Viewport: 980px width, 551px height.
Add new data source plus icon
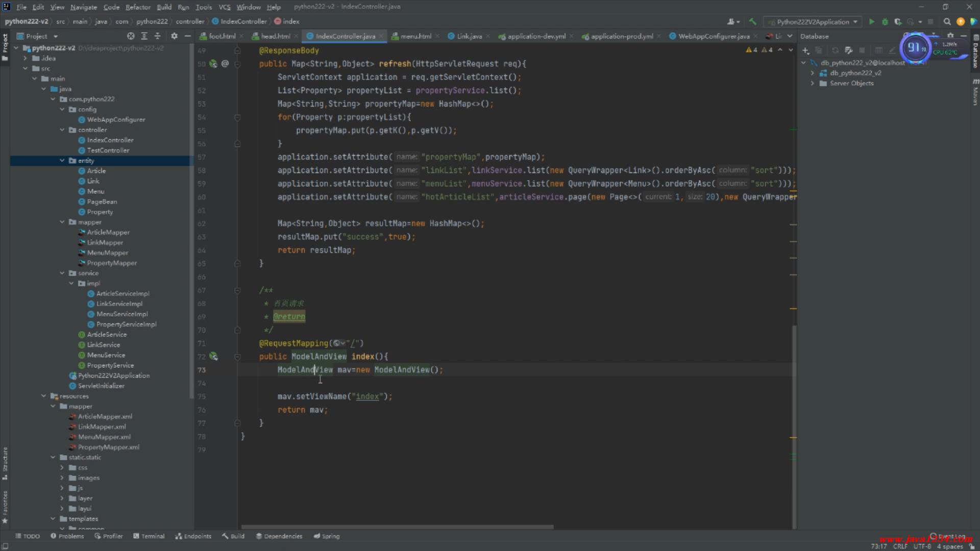tap(805, 51)
